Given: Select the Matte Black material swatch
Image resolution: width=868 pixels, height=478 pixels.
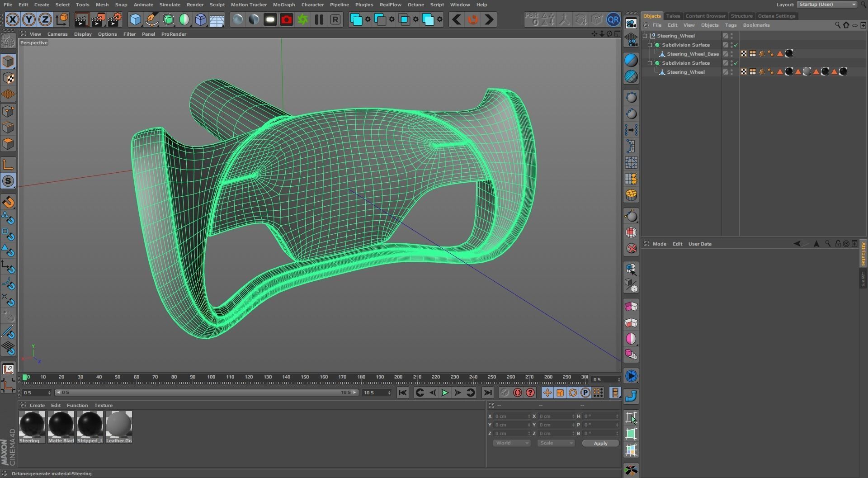Looking at the screenshot, I should [x=61, y=427].
